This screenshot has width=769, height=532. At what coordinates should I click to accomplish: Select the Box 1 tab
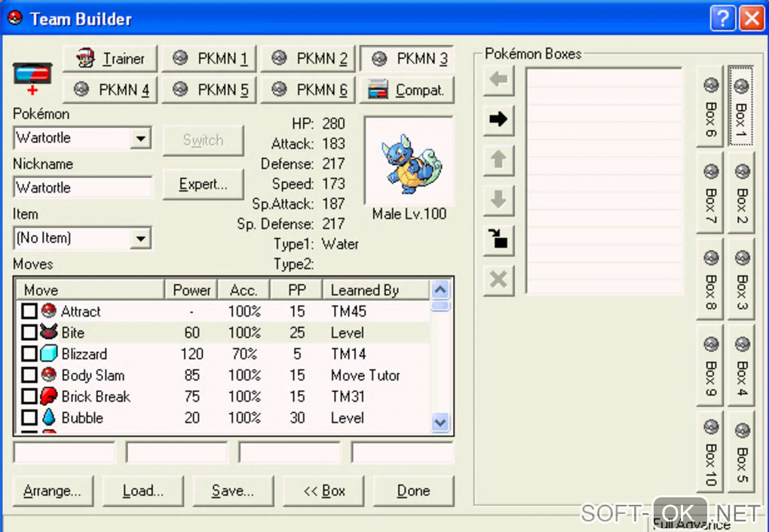click(741, 106)
